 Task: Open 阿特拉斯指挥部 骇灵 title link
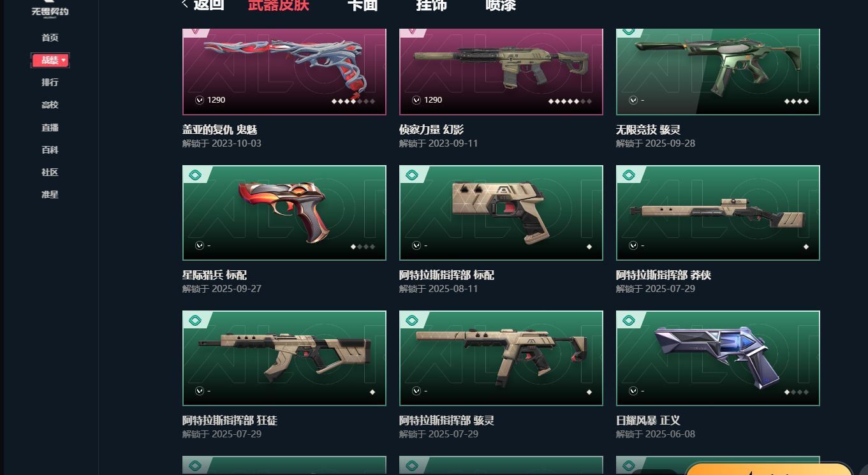(x=446, y=421)
